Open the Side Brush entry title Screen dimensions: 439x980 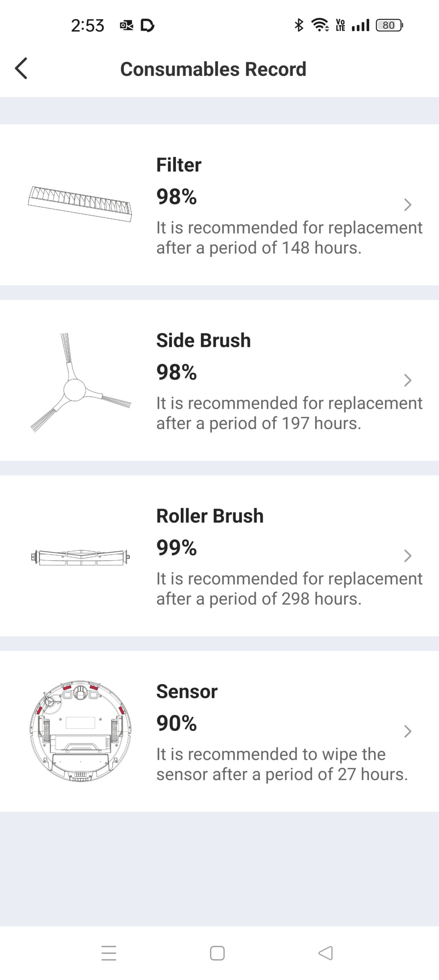[x=203, y=340]
